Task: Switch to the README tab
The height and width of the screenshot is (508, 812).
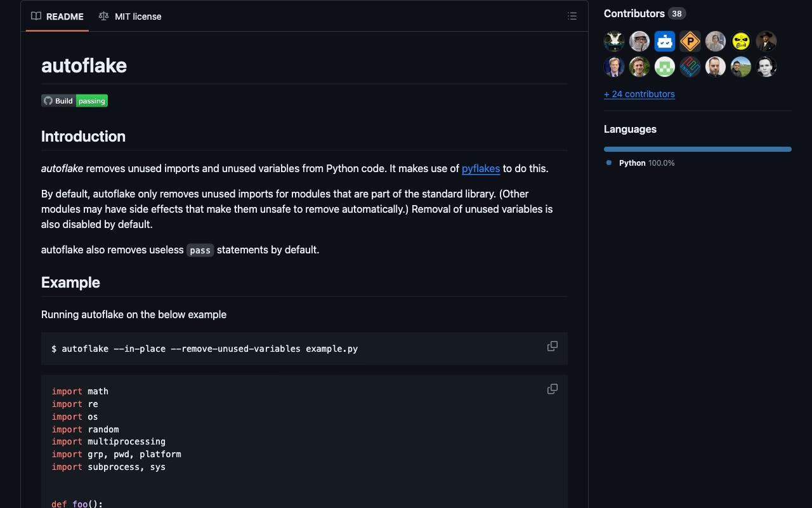Action: pyautogui.click(x=57, y=17)
